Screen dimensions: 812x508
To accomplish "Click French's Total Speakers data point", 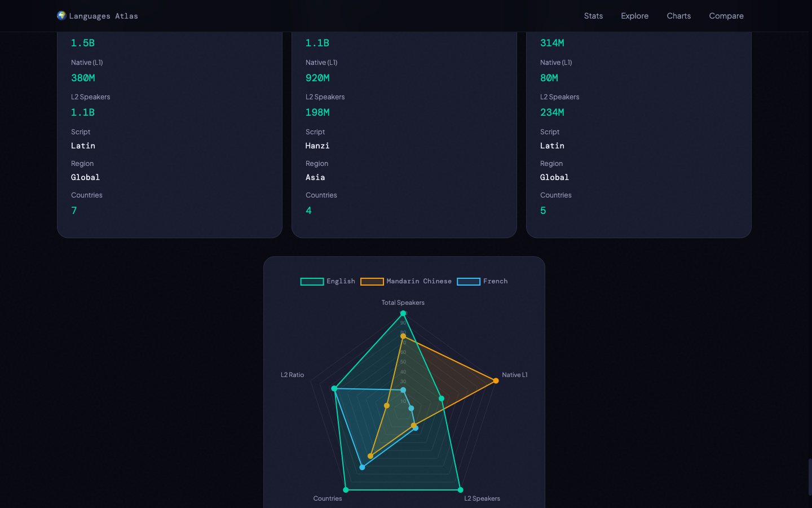I will tap(403, 390).
